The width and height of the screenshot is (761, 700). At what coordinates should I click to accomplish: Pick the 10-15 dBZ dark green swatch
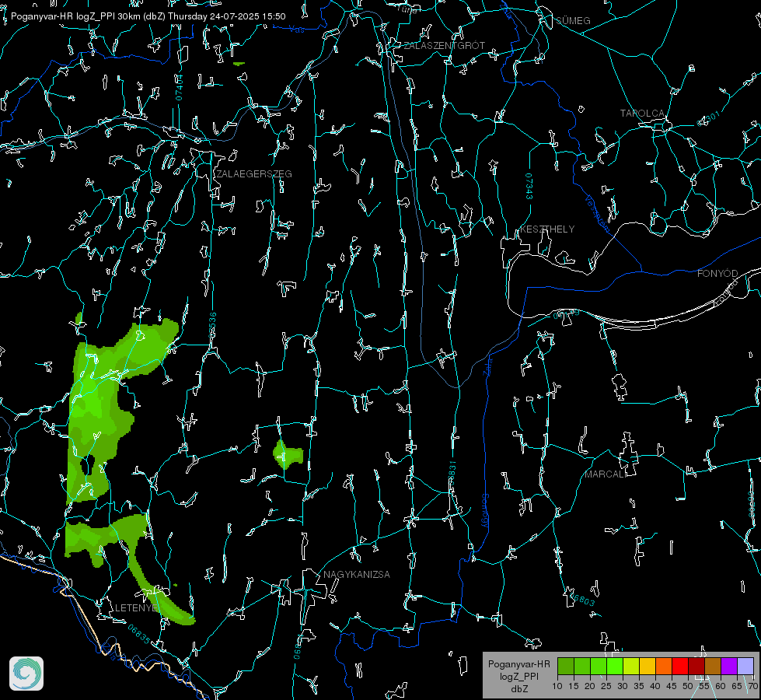click(565, 666)
